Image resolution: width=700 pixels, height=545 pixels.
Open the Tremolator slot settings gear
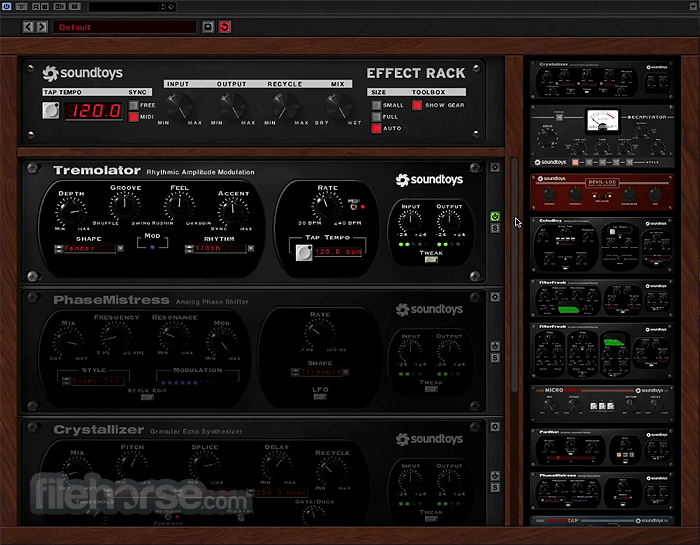[495, 167]
